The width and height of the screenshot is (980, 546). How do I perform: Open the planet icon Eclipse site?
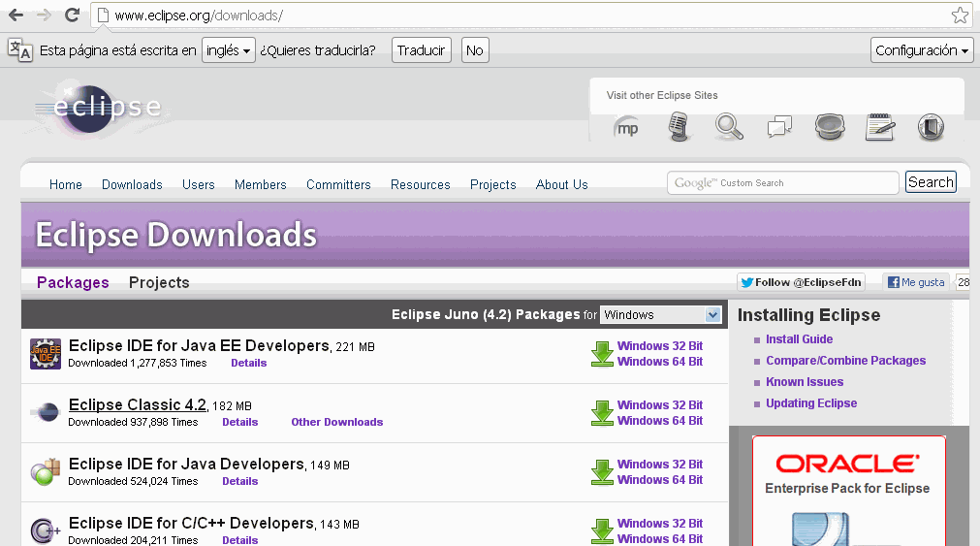830,127
